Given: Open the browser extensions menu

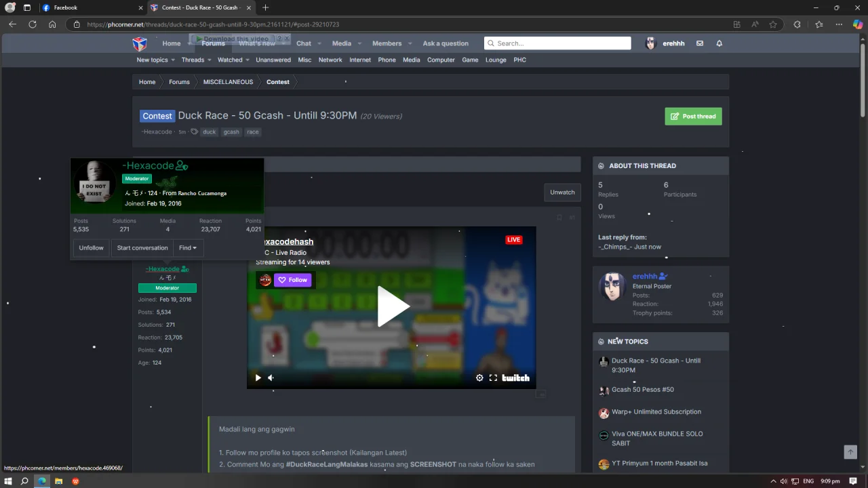Looking at the screenshot, I should point(797,24).
